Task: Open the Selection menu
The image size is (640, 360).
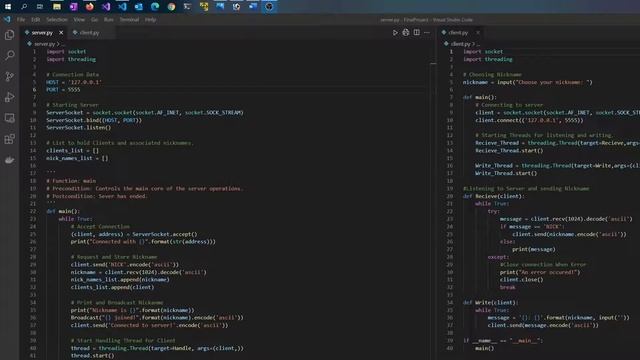Action: pyautogui.click(x=57, y=20)
